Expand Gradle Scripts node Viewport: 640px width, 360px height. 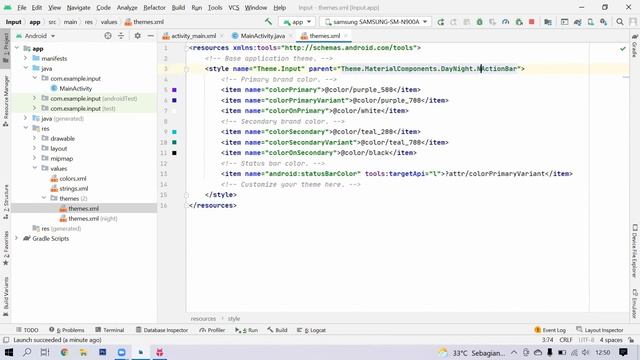17,238
